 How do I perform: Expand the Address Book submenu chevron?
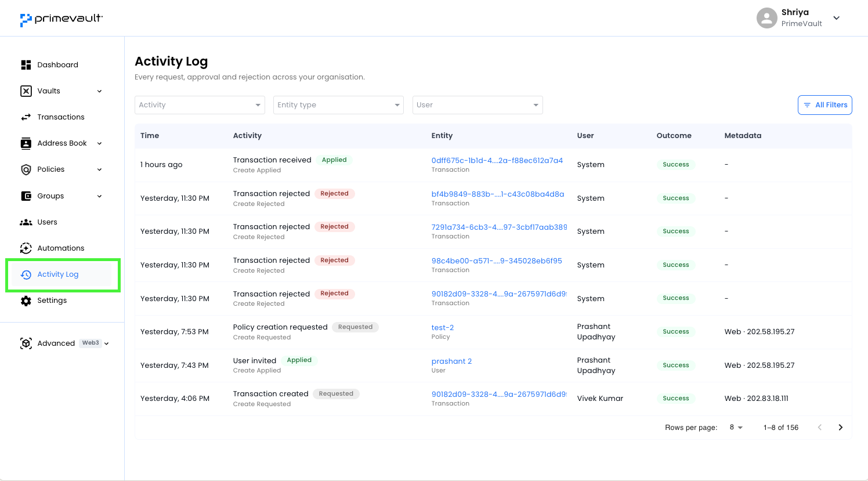[x=99, y=143]
